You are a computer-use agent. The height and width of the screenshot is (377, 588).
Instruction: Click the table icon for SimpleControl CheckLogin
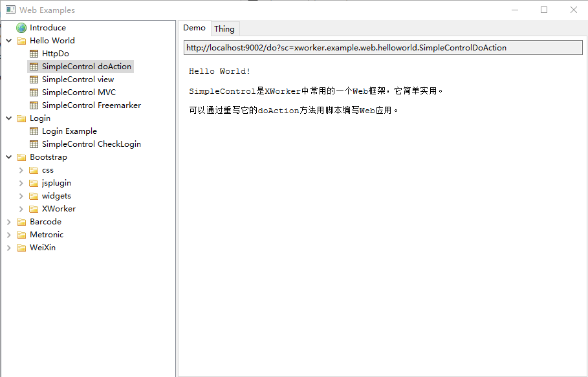[34, 144]
